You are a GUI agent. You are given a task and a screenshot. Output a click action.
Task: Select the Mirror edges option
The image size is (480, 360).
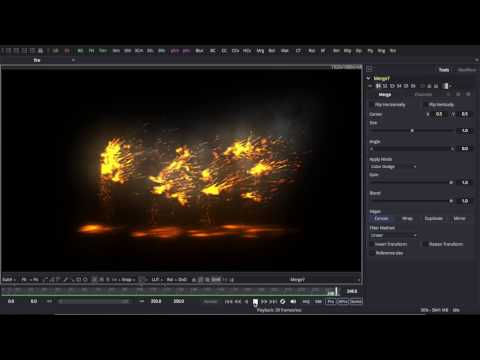click(x=459, y=219)
